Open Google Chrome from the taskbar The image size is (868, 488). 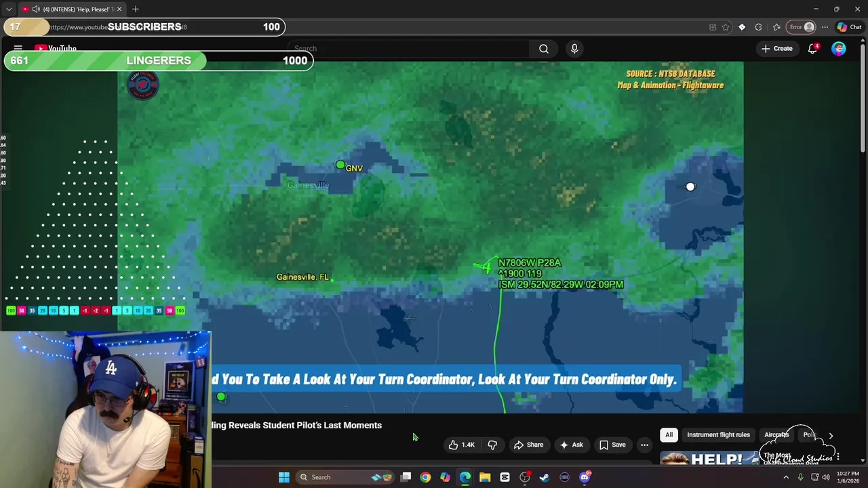coord(425,477)
